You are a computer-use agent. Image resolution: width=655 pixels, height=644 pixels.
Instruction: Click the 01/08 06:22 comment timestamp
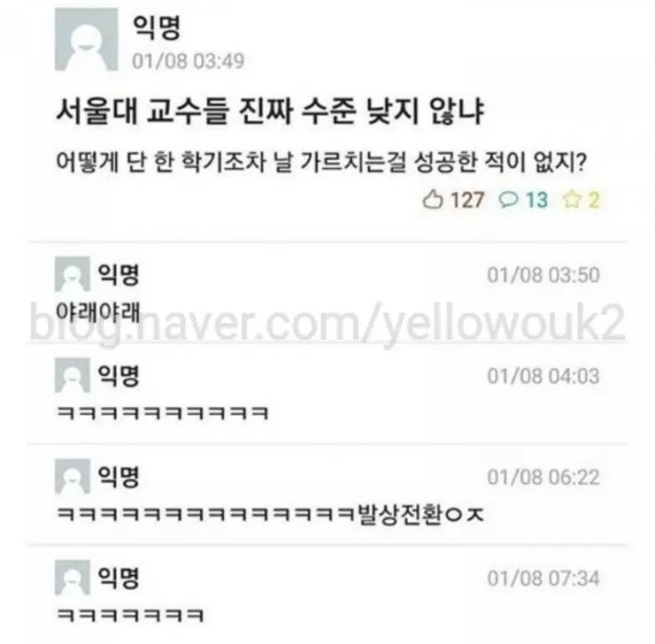543,477
